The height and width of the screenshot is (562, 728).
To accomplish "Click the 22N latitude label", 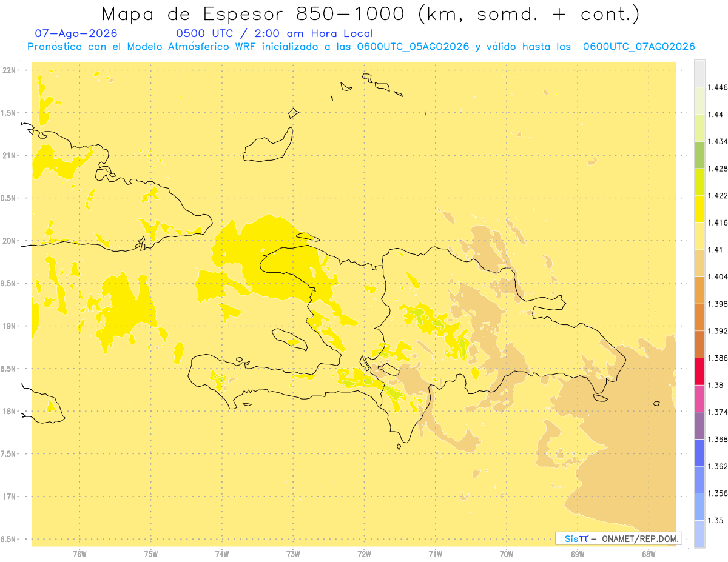I will pos(10,70).
